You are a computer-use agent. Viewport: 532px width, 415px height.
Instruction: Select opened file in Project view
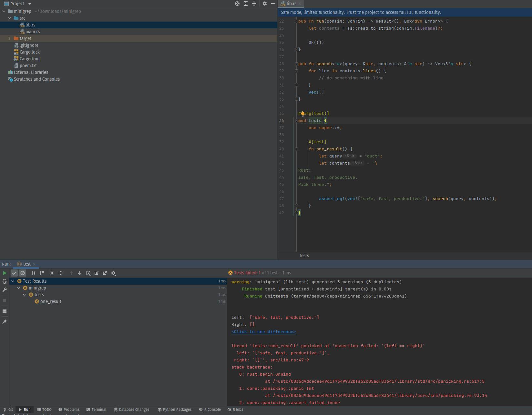(x=237, y=4)
